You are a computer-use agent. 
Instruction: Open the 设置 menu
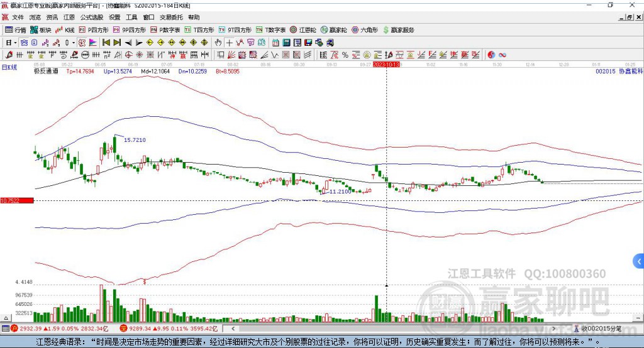tap(114, 17)
